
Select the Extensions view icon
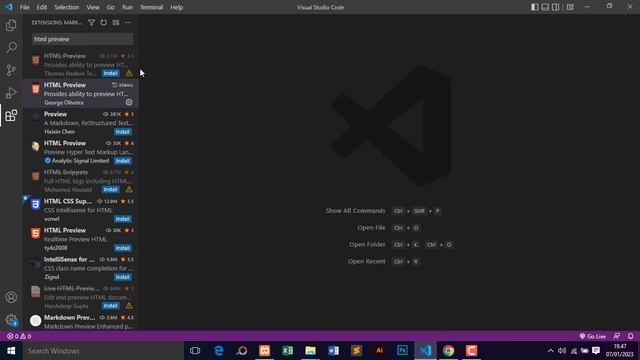(11, 116)
